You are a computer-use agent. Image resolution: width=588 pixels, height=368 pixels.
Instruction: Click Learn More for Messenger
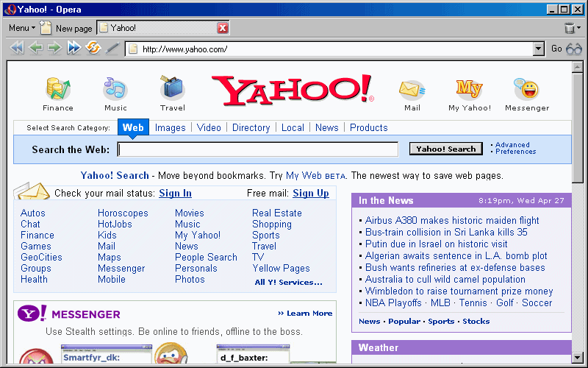305,314
